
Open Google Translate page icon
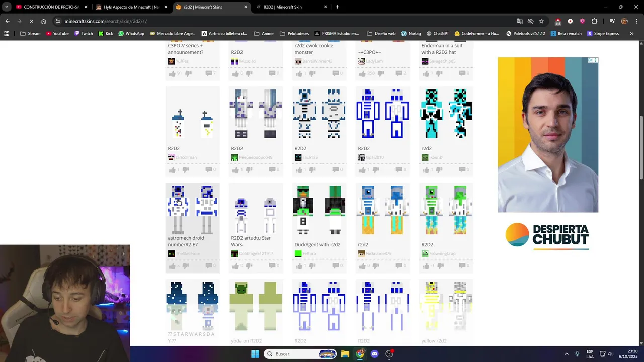pyautogui.click(x=520, y=21)
